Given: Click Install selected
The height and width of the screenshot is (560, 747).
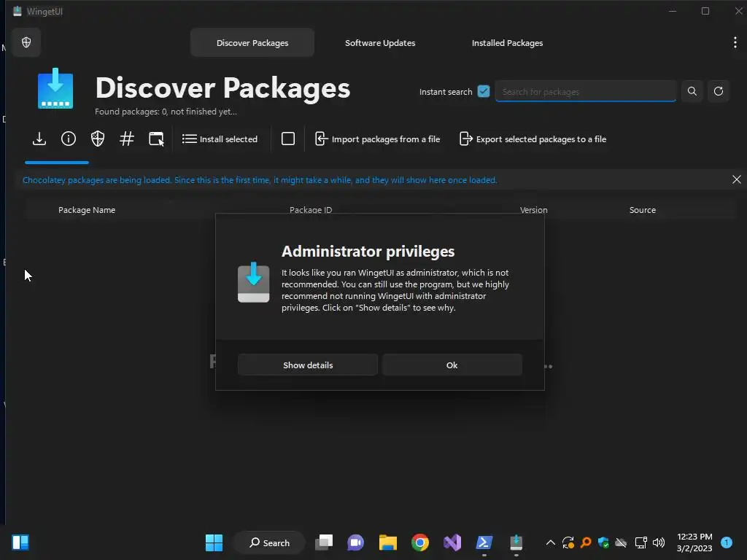Looking at the screenshot, I should point(220,139).
